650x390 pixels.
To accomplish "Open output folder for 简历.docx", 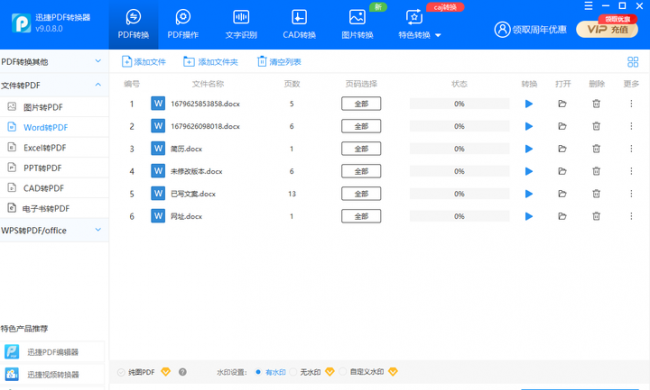I will click(562, 149).
